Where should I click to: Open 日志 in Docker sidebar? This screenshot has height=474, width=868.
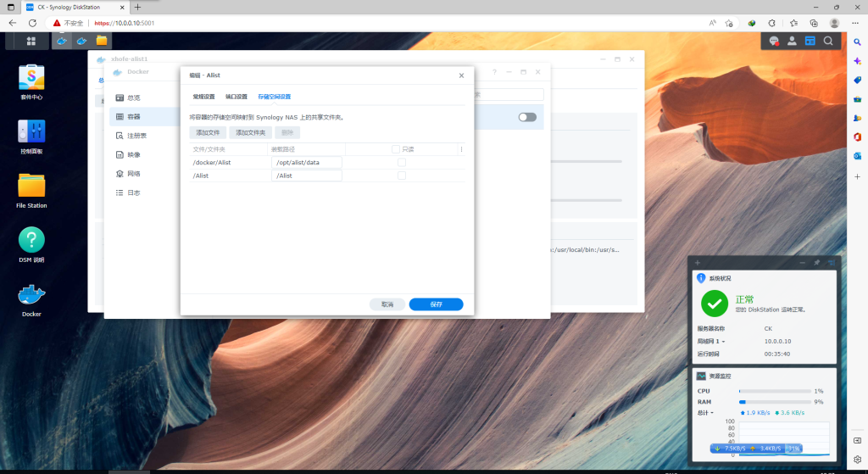[128, 192]
